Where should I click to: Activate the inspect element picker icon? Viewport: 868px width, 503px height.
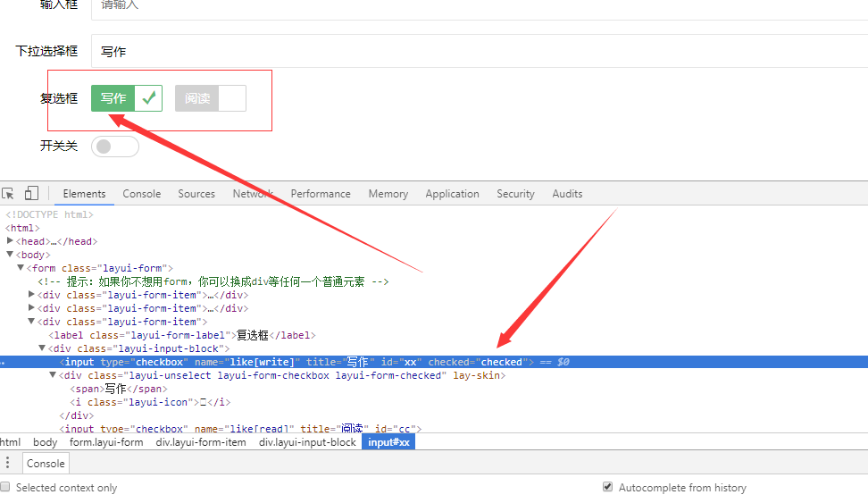[8, 194]
